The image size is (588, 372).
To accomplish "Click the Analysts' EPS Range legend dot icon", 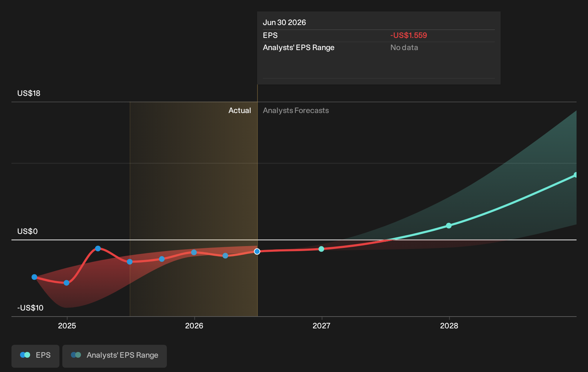I will coord(76,355).
